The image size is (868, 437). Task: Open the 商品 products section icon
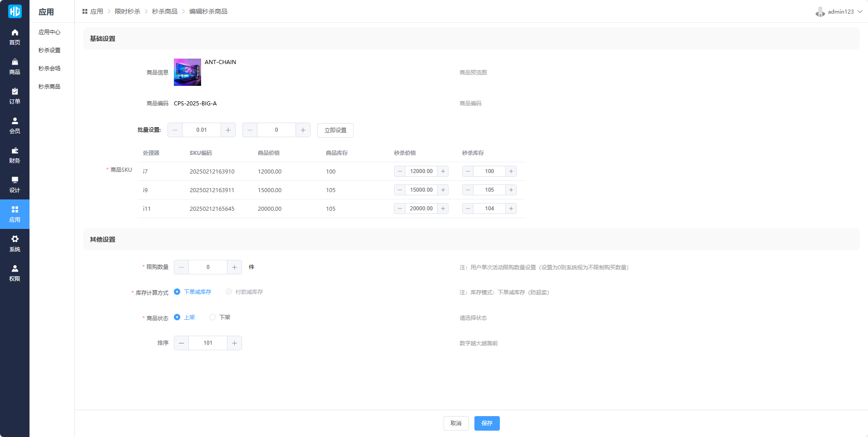[15, 62]
